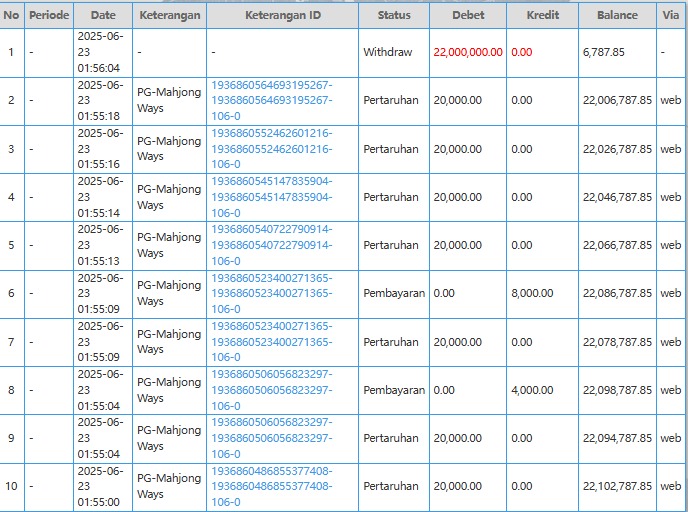This screenshot has height=512, width=688.
Task: Select PG-Mahjong Ways in row 2
Action: [169, 100]
